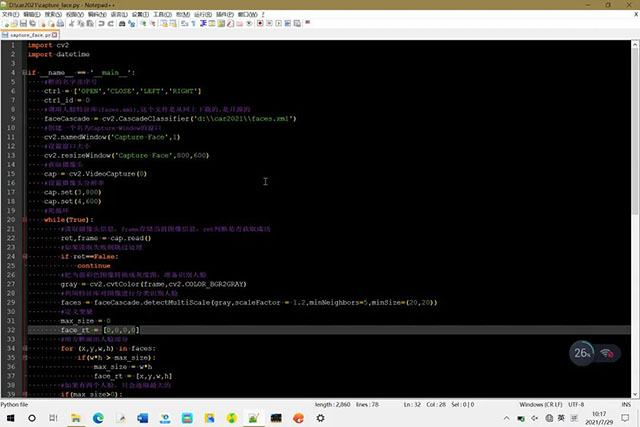Toggle INS insert mode in status bar
640x427 pixels.
(626, 405)
